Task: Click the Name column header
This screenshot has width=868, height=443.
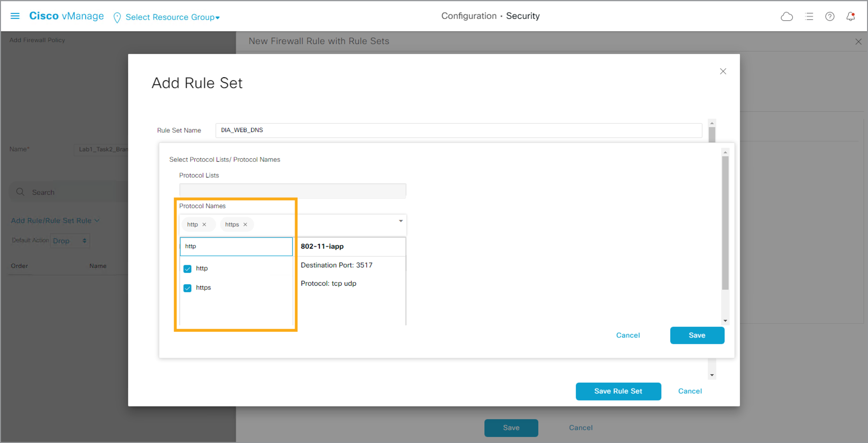Action: click(x=98, y=266)
